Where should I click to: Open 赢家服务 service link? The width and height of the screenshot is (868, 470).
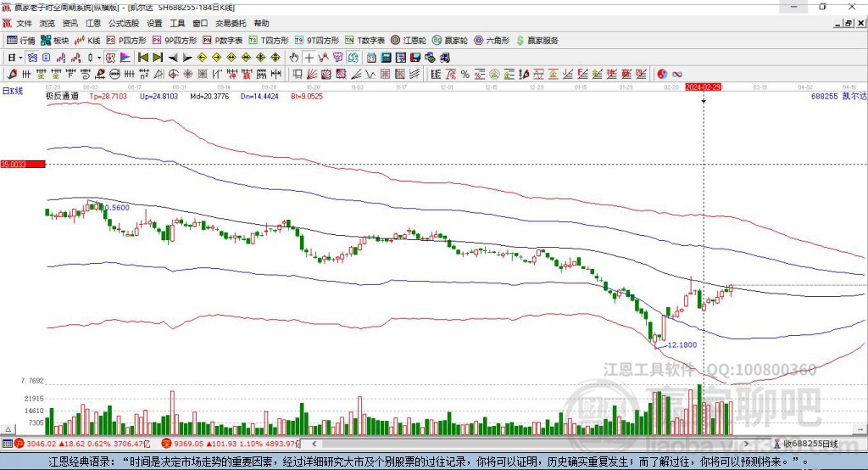point(537,41)
